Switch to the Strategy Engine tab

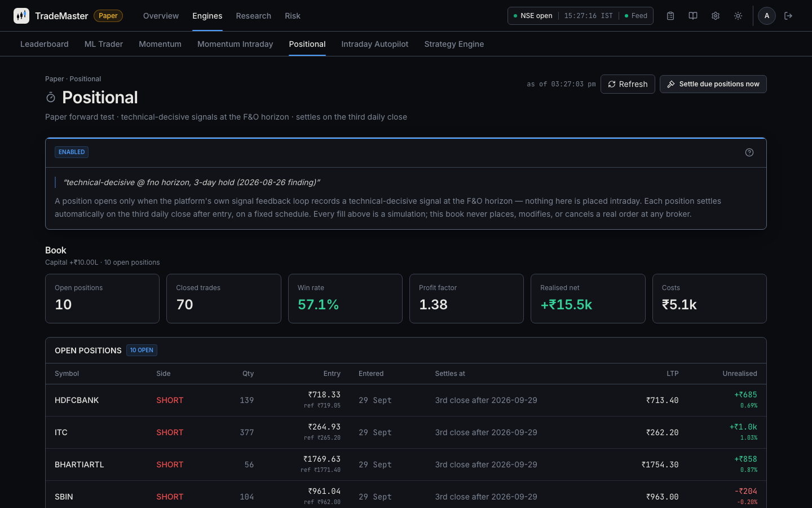pyautogui.click(x=454, y=44)
